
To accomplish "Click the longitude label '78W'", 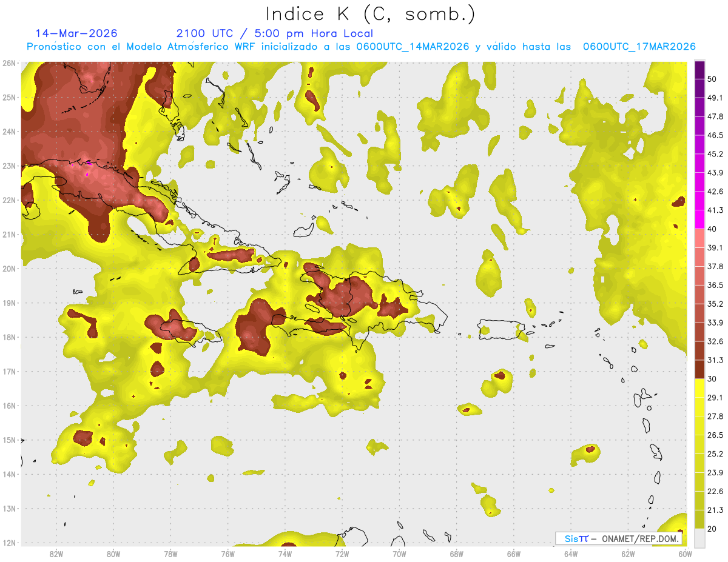I will [x=170, y=554].
